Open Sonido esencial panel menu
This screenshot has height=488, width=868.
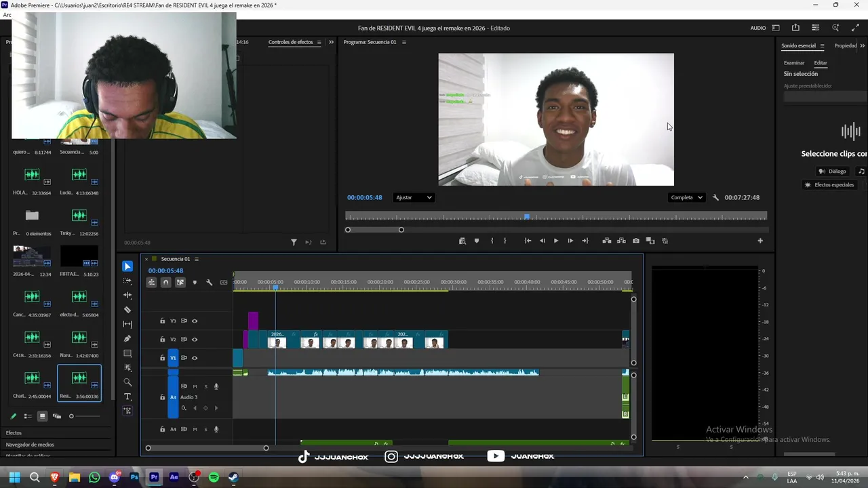coord(822,46)
